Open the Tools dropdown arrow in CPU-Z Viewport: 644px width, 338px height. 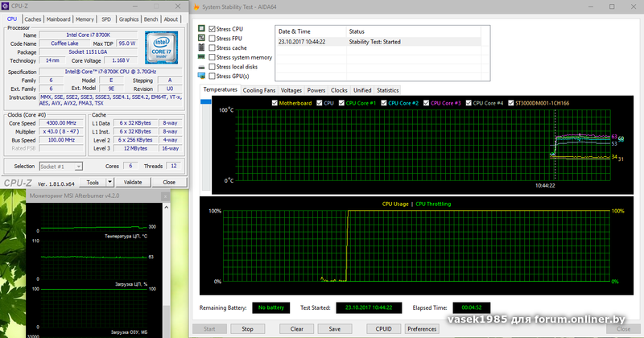[x=109, y=182]
